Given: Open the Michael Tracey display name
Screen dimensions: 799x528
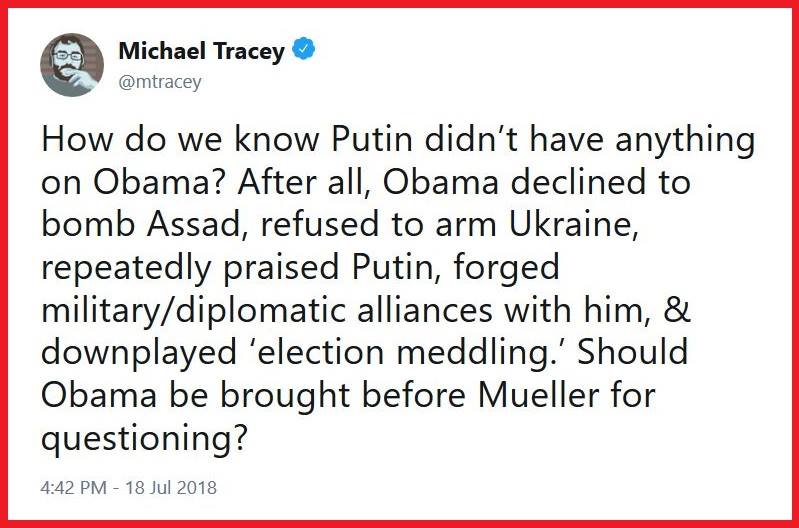Looking at the screenshot, I should pyautogui.click(x=201, y=51).
